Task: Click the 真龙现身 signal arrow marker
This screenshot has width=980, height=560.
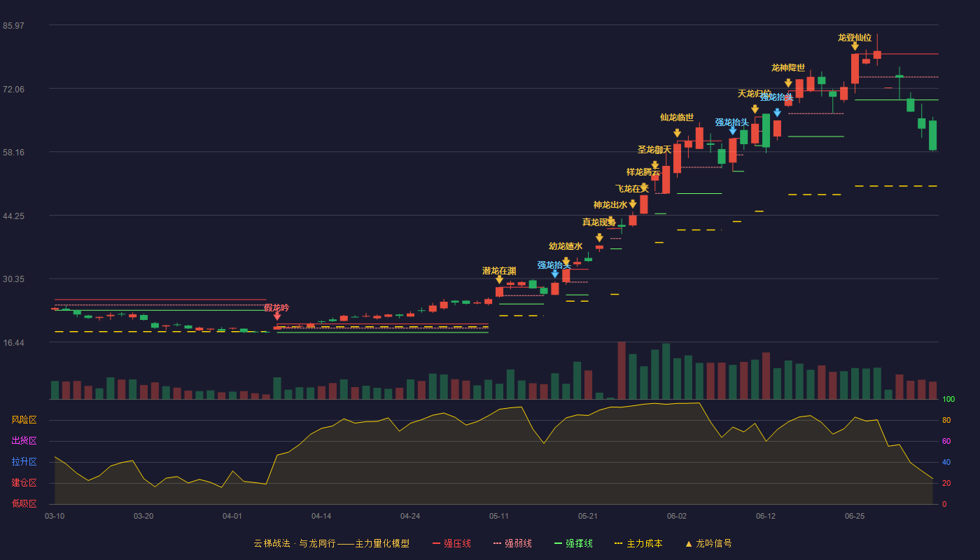Action: coord(599,238)
